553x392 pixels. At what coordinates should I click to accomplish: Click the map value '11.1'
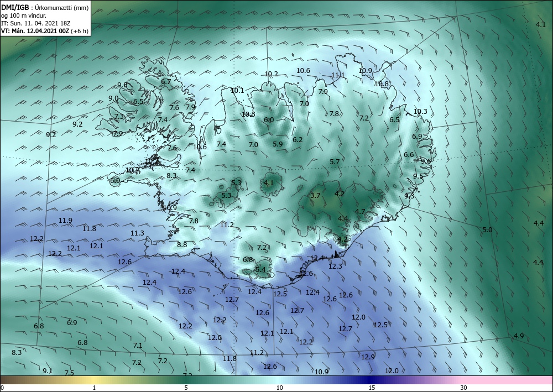coord(338,75)
